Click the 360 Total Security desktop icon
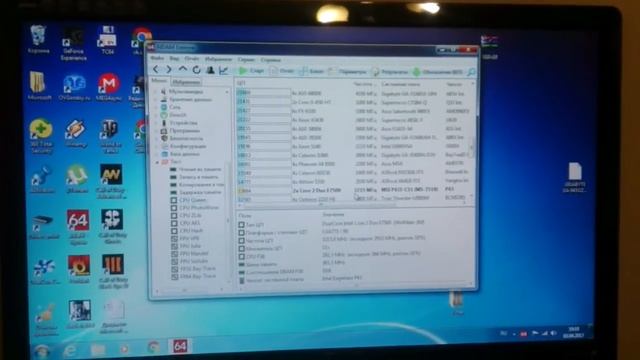This screenshot has width=640, height=360. [41, 136]
